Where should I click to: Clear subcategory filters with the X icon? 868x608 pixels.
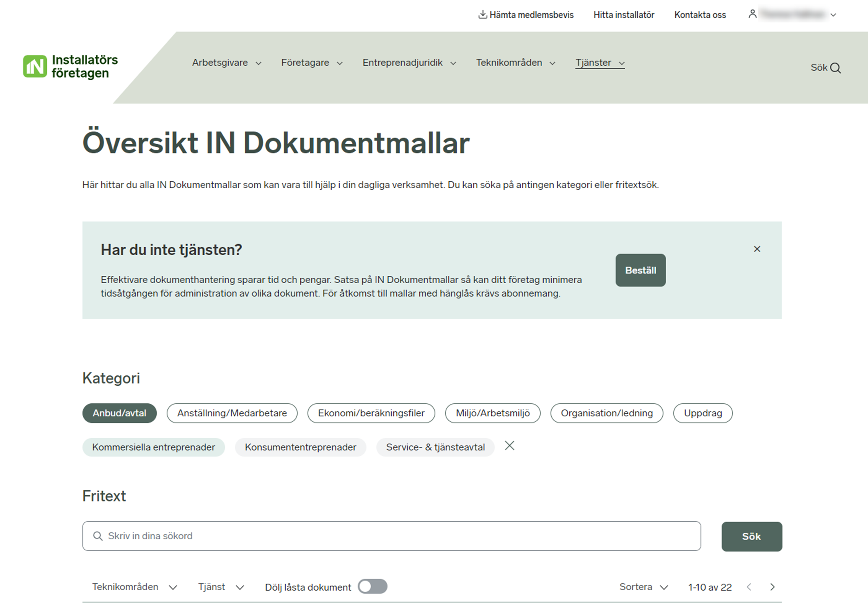(x=509, y=446)
